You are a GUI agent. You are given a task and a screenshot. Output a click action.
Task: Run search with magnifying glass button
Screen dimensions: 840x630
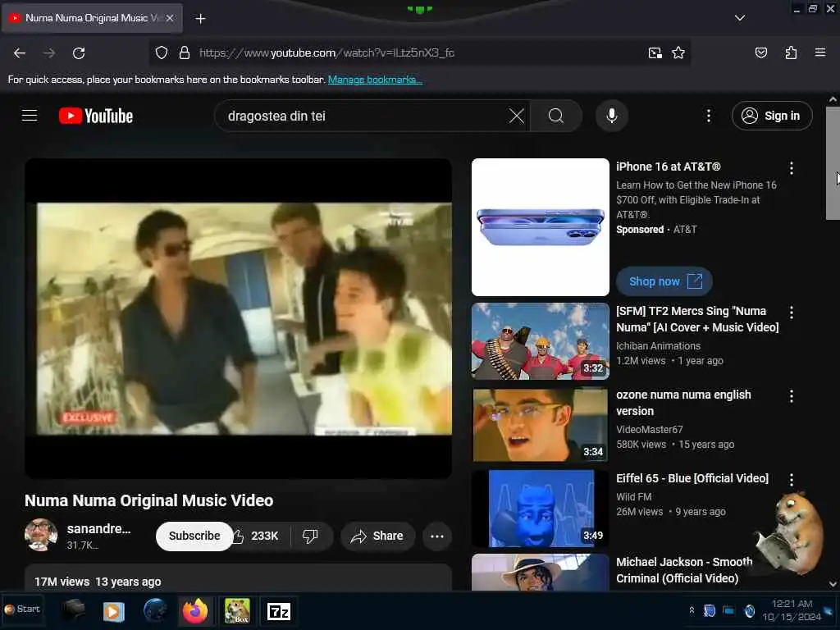pyautogui.click(x=556, y=116)
